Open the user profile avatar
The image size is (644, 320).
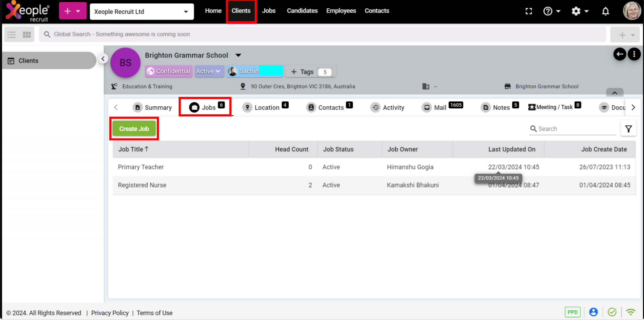(632, 11)
